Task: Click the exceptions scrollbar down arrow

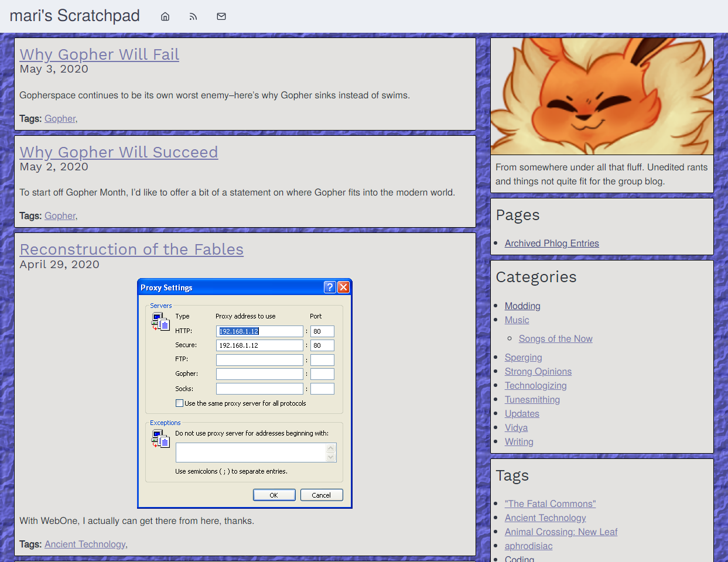Action: (331, 457)
